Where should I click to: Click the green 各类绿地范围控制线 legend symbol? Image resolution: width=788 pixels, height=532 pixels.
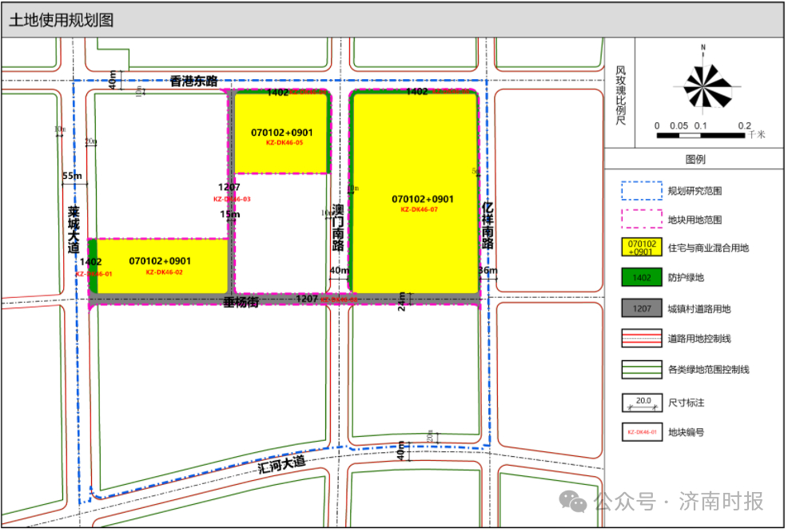[642, 369]
